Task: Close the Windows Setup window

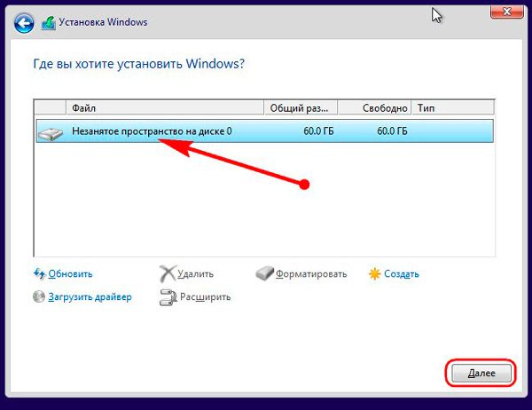Action: click(507, 12)
